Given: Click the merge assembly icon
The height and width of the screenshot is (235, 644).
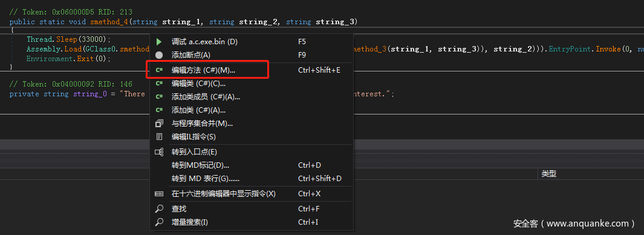Looking at the screenshot, I should [159, 123].
